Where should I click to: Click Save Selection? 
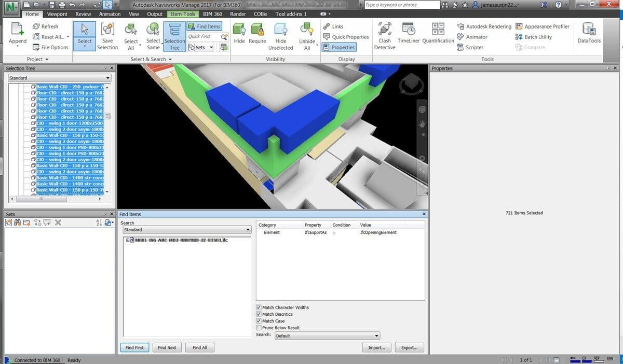click(x=107, y=36)
